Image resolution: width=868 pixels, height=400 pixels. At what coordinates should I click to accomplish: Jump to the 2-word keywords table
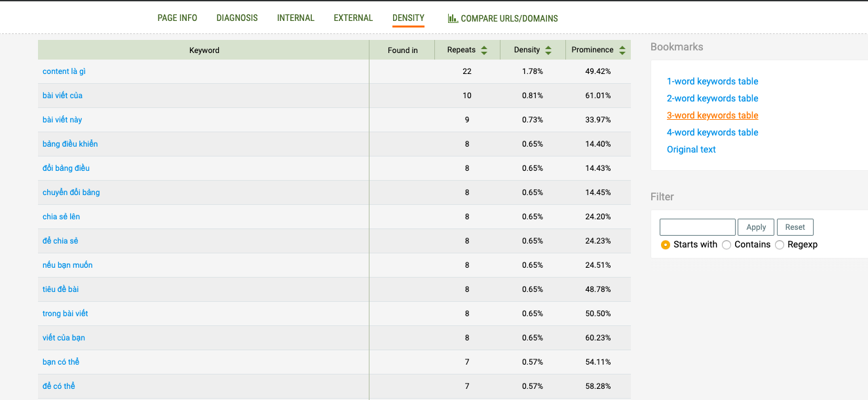[712, 99]
